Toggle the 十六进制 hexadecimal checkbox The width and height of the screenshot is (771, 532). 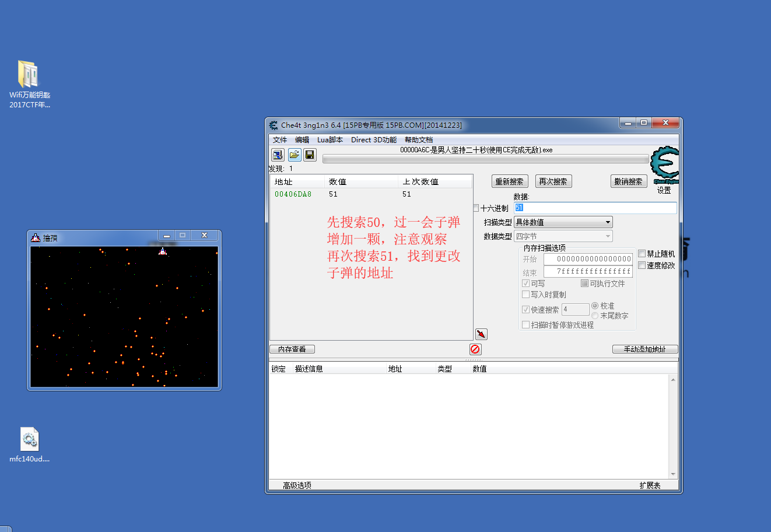476,208
